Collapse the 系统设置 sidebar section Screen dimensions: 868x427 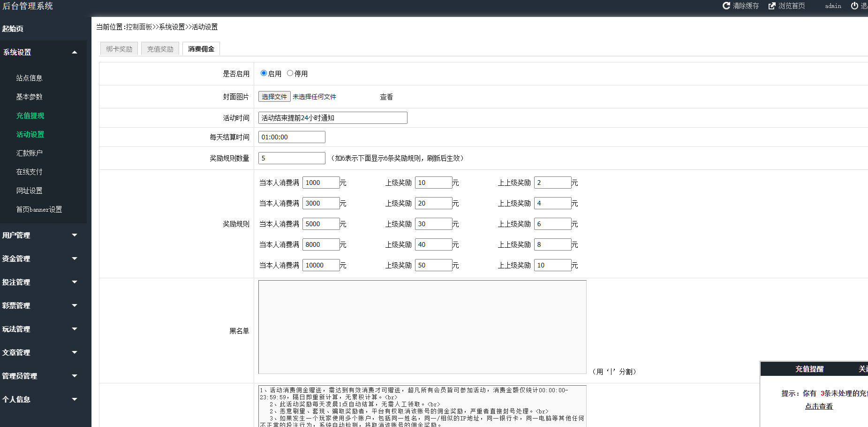(75, 52)
